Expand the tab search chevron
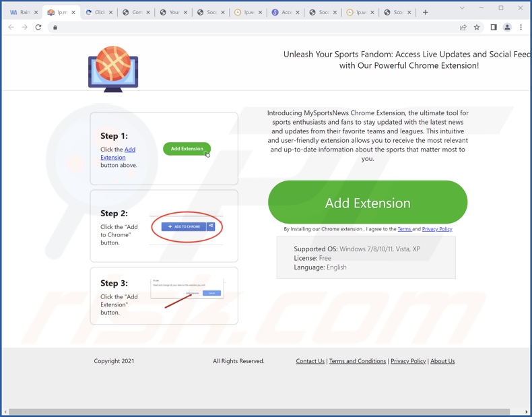This screenshot has height=417, width=532. [x=462, y=8]
